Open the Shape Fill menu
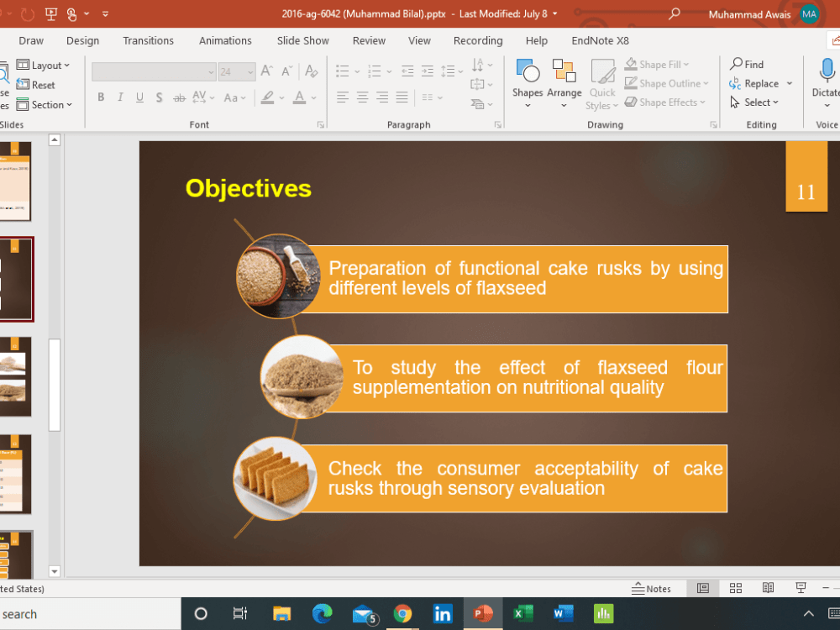 [x=656, y=65]
